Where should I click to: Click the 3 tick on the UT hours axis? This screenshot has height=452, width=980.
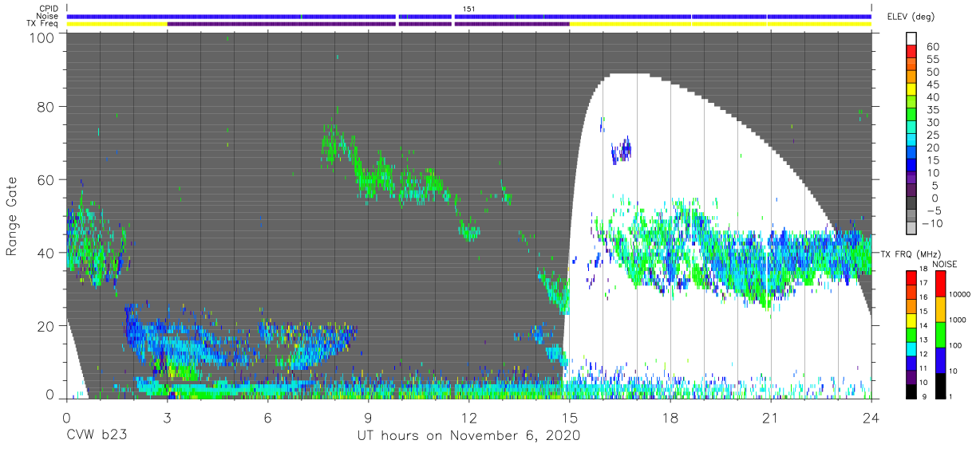point(167,417)
